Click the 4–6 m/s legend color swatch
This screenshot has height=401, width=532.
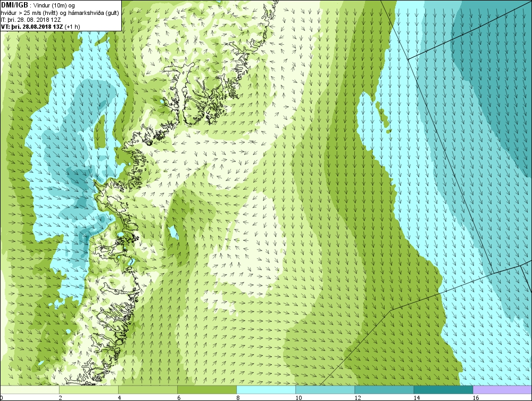[x=148, y=390]
